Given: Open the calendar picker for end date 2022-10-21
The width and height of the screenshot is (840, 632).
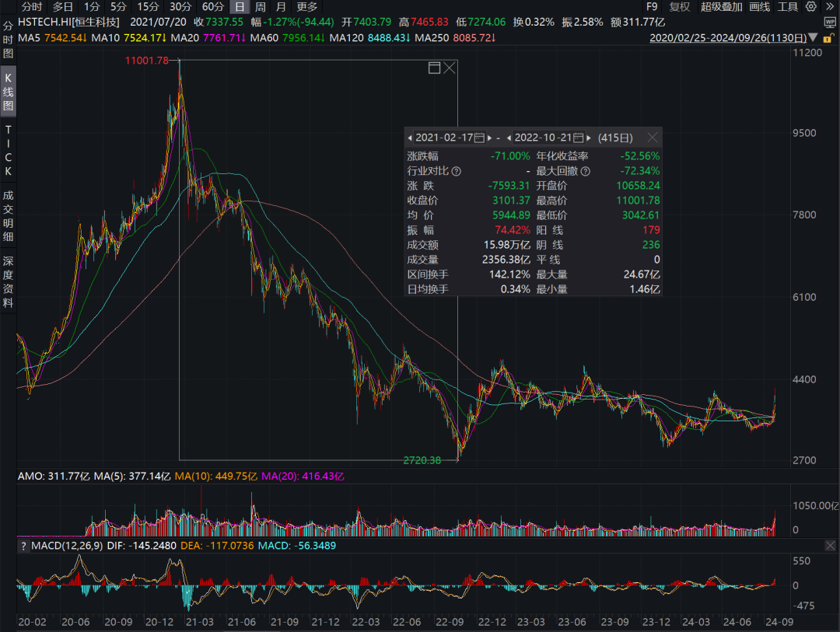Looking at the screenshot, I should point(578,138).
